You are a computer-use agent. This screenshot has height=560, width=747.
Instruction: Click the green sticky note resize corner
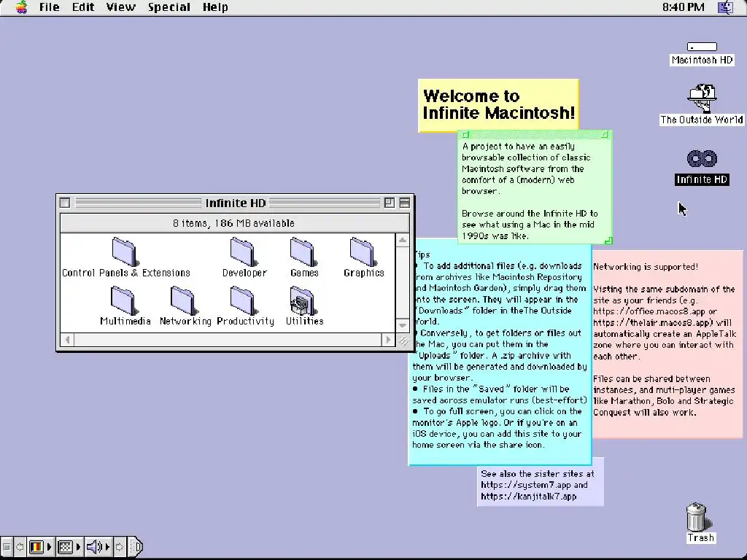coord(608,241)
